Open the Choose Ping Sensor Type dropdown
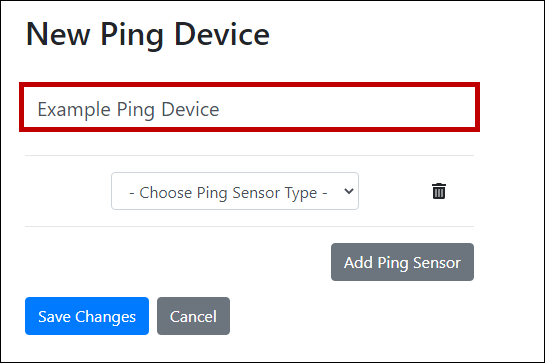The image size is (545, 363). (x=235, y=191)
